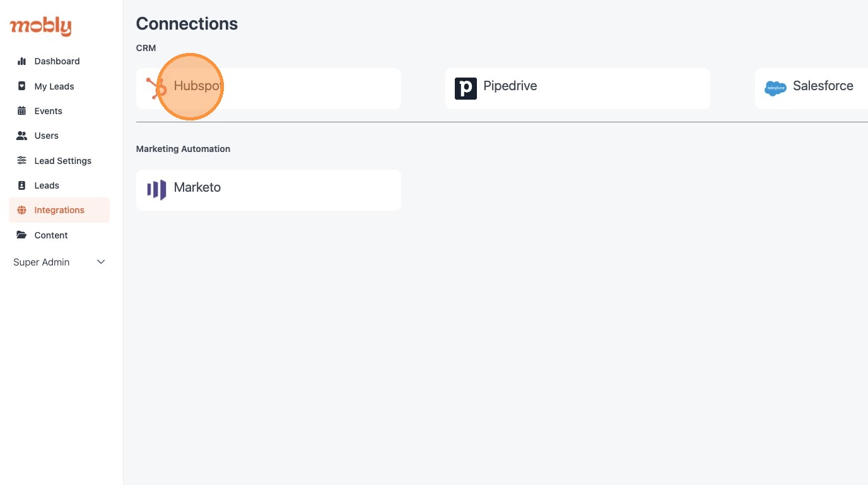Click the Salesforce cloud logo
Image resolution: width=868 pixels, height=485 pixels.
pos(775,88)
